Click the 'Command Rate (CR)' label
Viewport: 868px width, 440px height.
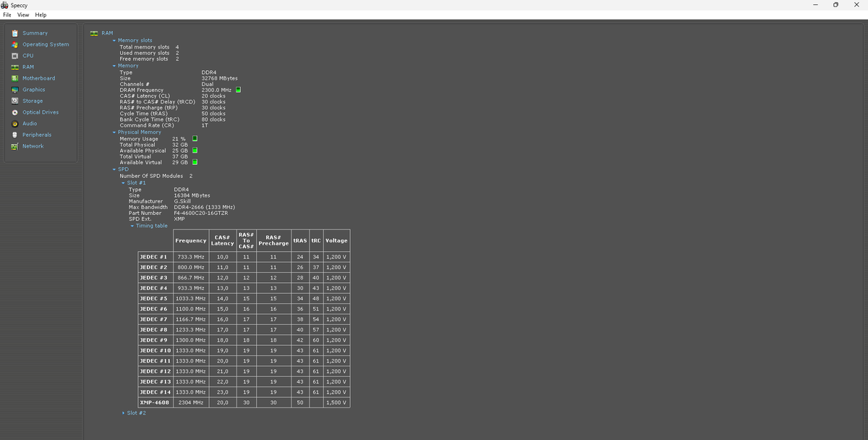[x=147, y=125]
